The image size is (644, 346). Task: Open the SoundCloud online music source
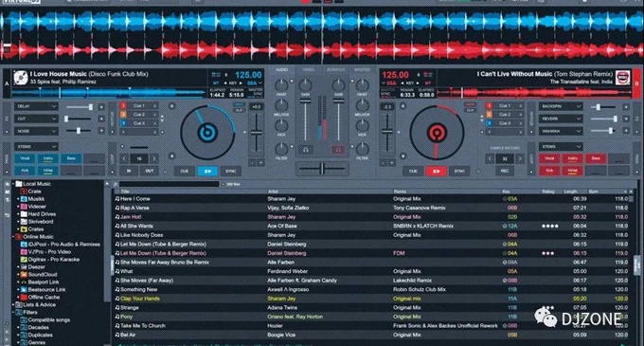(x=43, y=274)
